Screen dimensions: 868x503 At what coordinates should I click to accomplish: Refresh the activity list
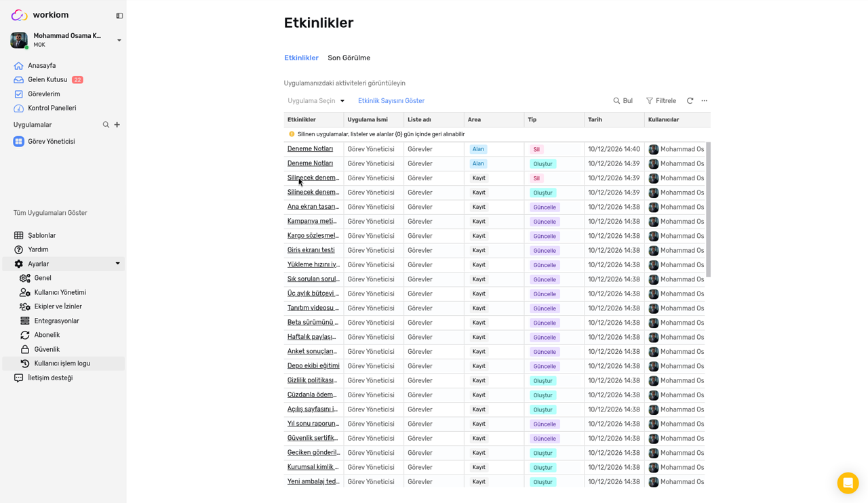click(690, 101)
